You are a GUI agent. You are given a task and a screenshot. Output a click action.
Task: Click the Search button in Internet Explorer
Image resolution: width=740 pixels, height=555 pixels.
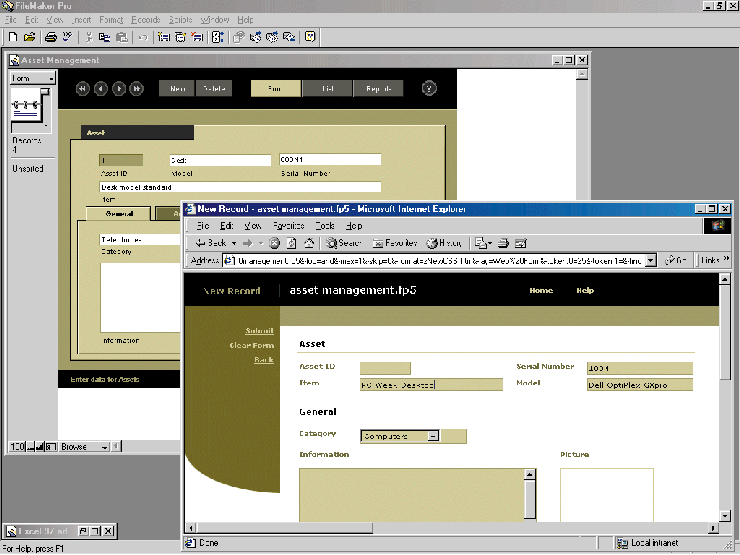tap(343, 243)
